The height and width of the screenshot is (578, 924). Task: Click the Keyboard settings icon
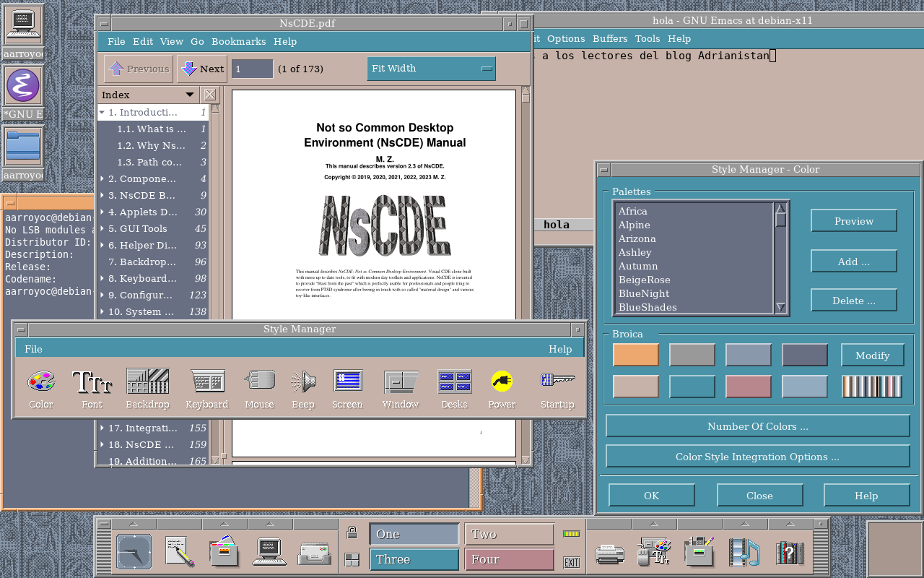(x=207, y=381)
